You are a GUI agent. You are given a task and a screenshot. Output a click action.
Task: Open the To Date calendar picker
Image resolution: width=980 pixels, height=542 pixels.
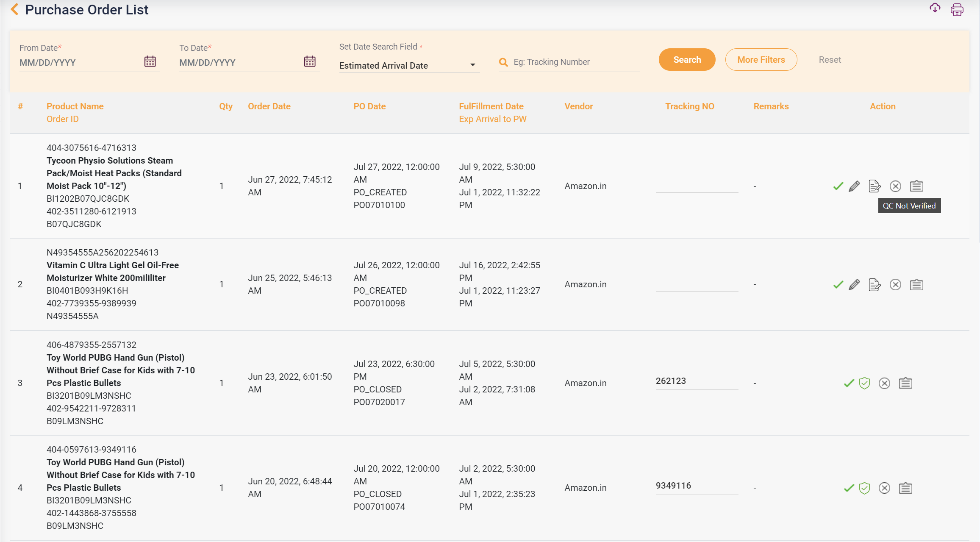point(310,61)
